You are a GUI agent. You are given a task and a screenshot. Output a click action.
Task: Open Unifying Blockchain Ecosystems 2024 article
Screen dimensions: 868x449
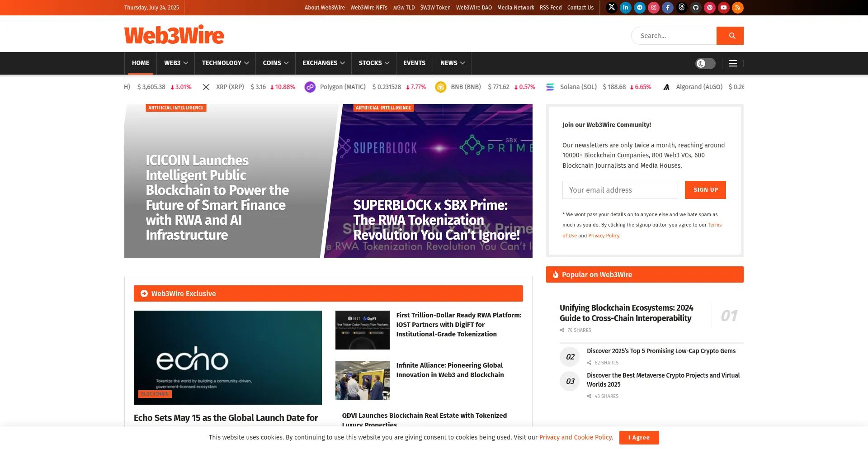627,313
